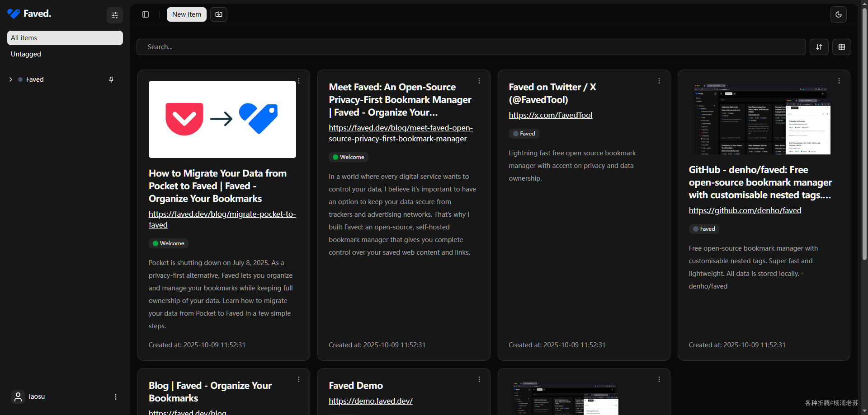The image size is (868, 415).
Task: Open the sort order options
Action: [819, 47]
